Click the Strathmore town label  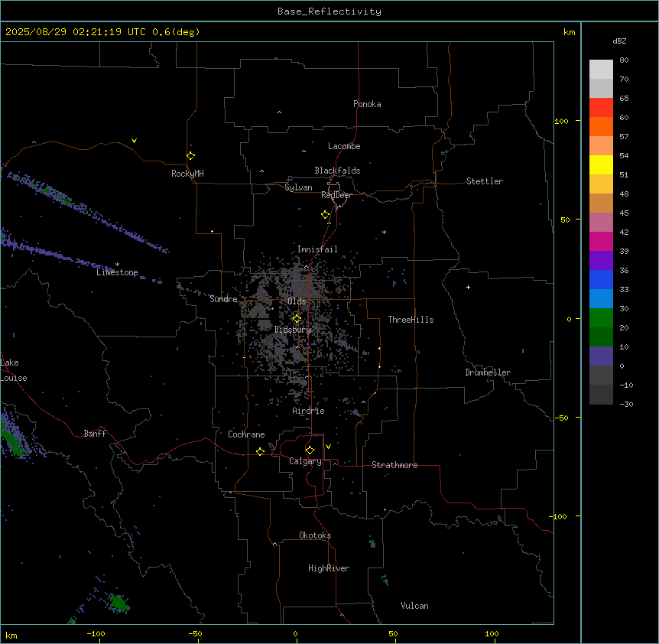point(394,465)
